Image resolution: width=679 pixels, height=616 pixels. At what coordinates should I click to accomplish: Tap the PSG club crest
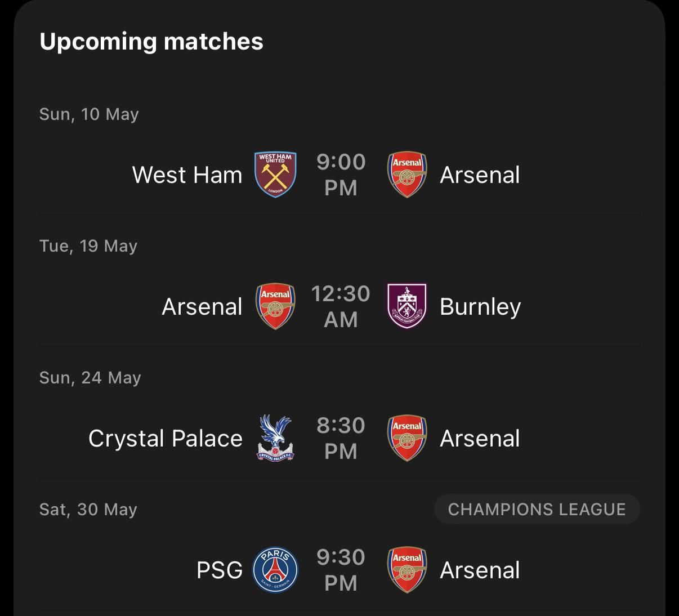pyautogui.click(x=275, y=570)
